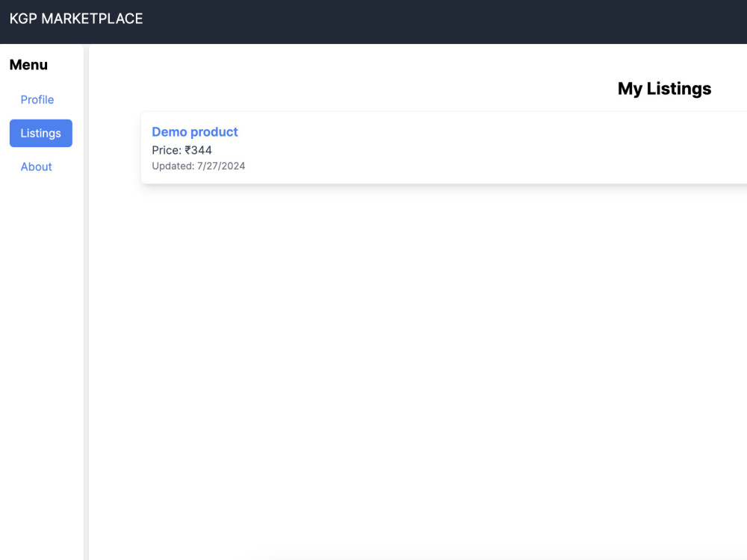This screenshot has height=560, width=747.
Task: Click the KGP MARKETPLACE header title
Action: click(76, 19)
